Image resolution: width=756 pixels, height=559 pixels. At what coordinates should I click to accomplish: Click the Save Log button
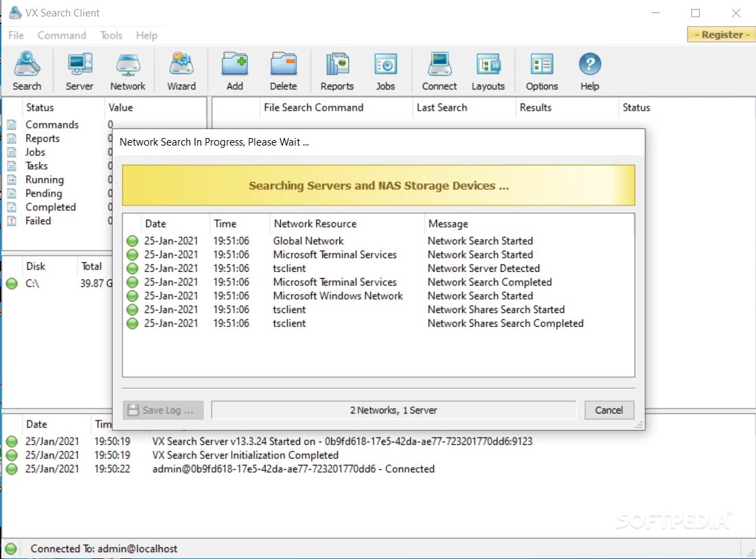pyautogui.click(x=163, y=410)
